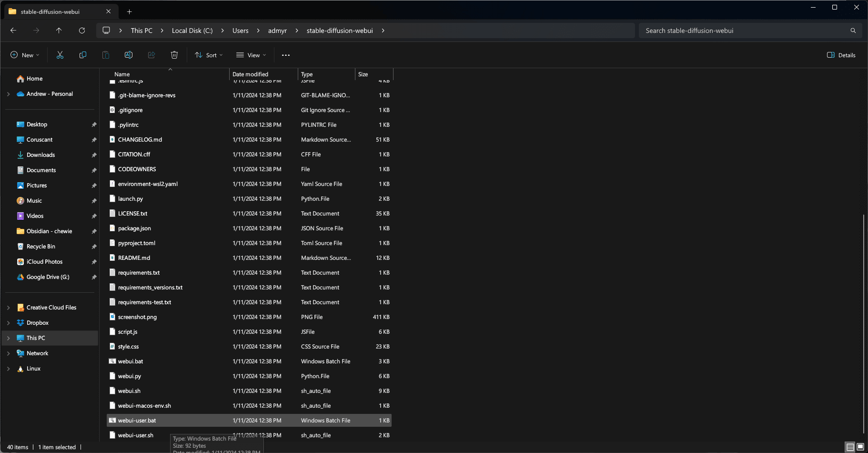The image size is (868, 453).
Task: Open the New dropdown menu
Action: coord(25,55)
